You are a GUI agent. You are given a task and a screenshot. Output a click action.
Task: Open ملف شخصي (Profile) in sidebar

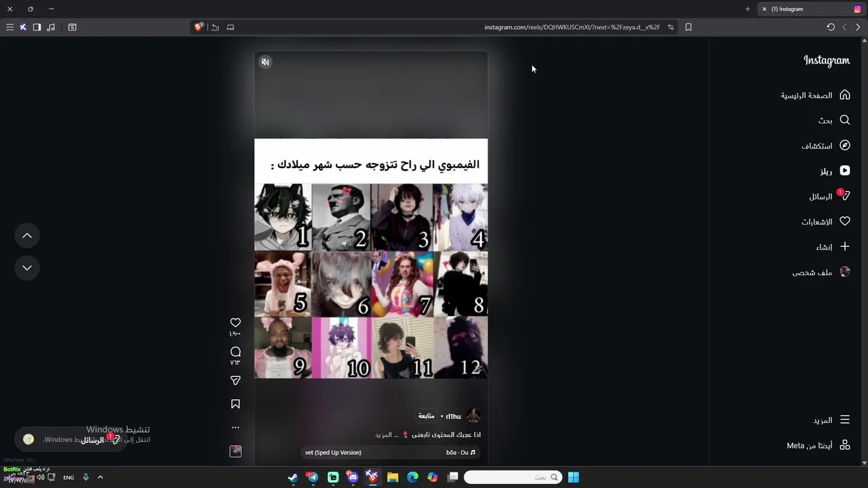point(821,272)
